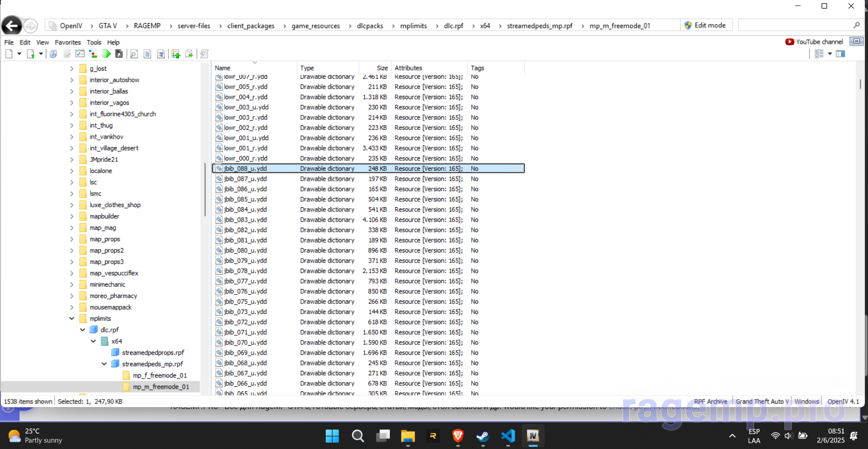Open File Explorer from the taskbar
Screen dimensions: 868x449
click(408, 436)
